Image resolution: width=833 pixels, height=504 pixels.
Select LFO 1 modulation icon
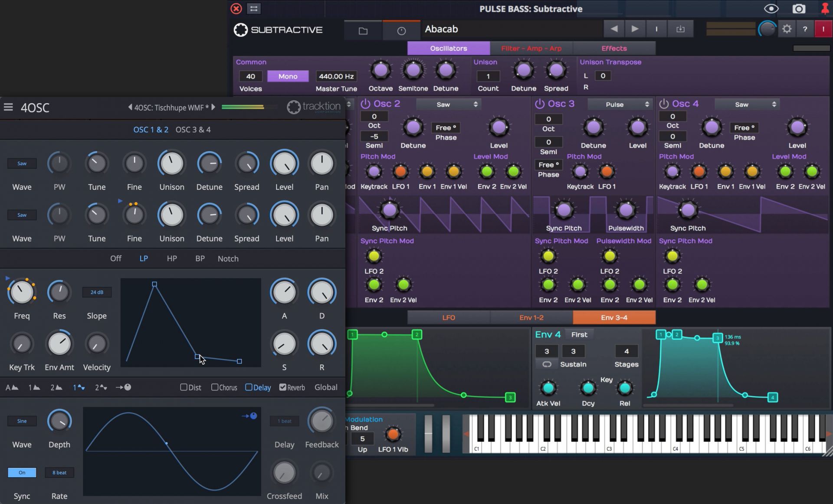click(79, 387)
